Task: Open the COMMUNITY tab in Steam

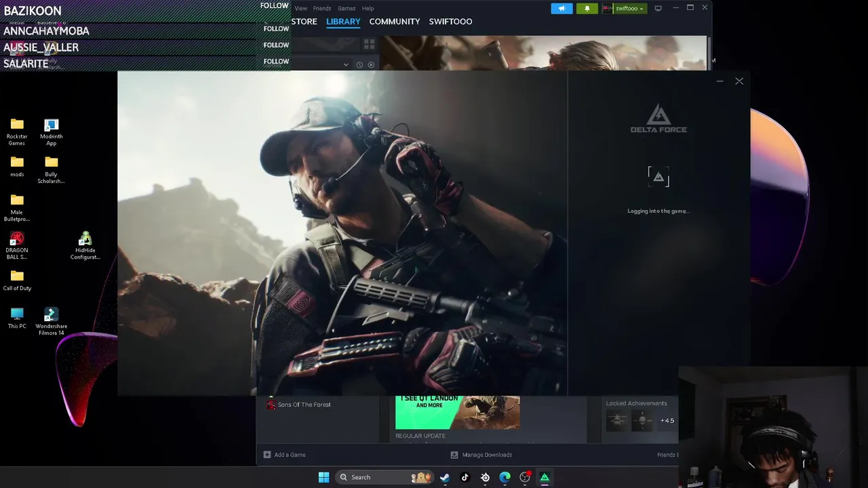Action: [x=395, y=22]
